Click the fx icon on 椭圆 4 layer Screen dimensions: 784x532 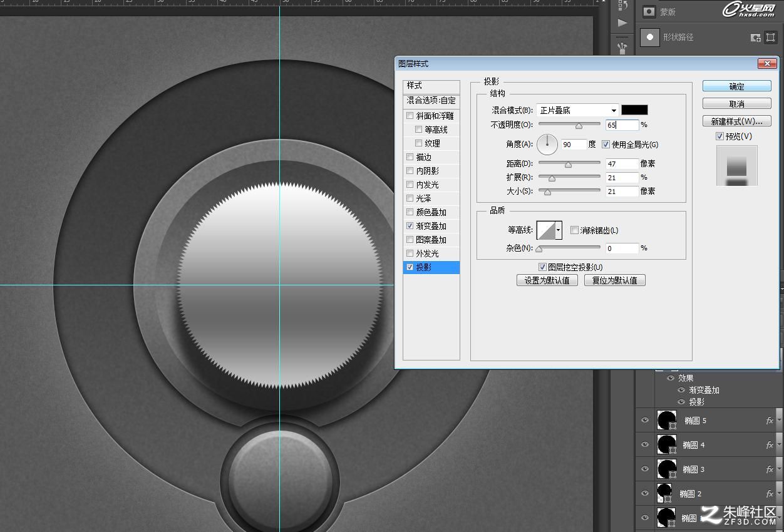[770, 445]
